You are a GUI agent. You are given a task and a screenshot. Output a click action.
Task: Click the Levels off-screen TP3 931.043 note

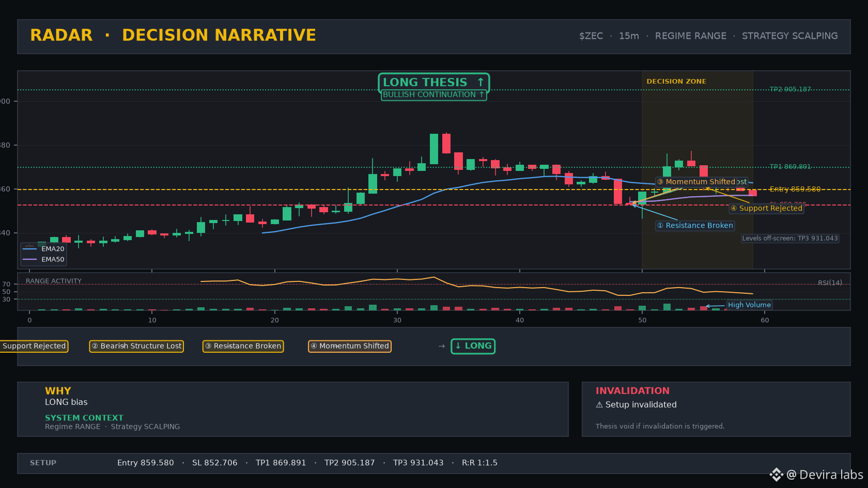point(790,239)
